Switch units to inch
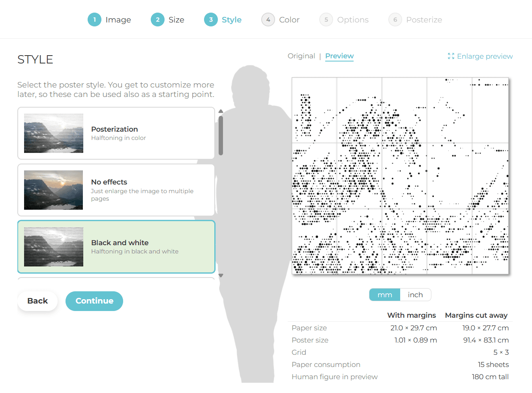Screen dimensions: 532x393 [x=415, y=295]
